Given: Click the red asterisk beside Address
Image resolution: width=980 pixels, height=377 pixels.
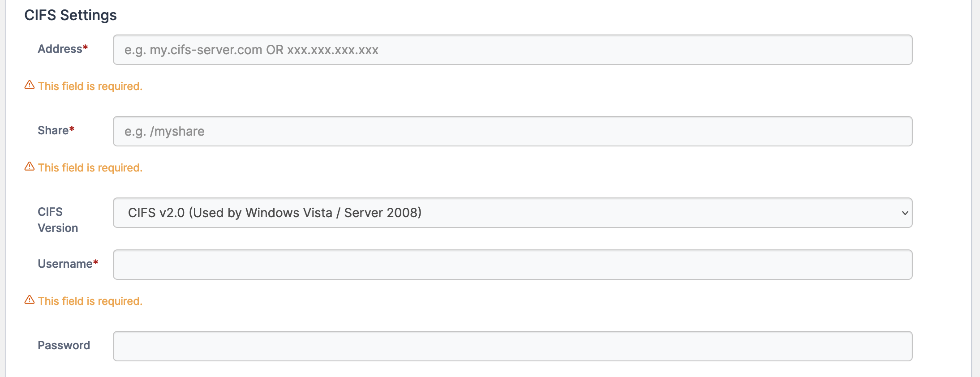Looking at the screenshot, I should pyautogui.click(x=86, y=47).
